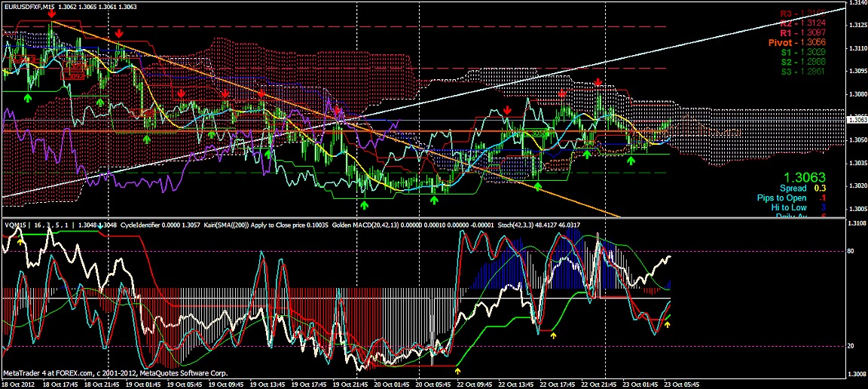
Task: Select the Spread readout text
Action: tap(793, 188)
